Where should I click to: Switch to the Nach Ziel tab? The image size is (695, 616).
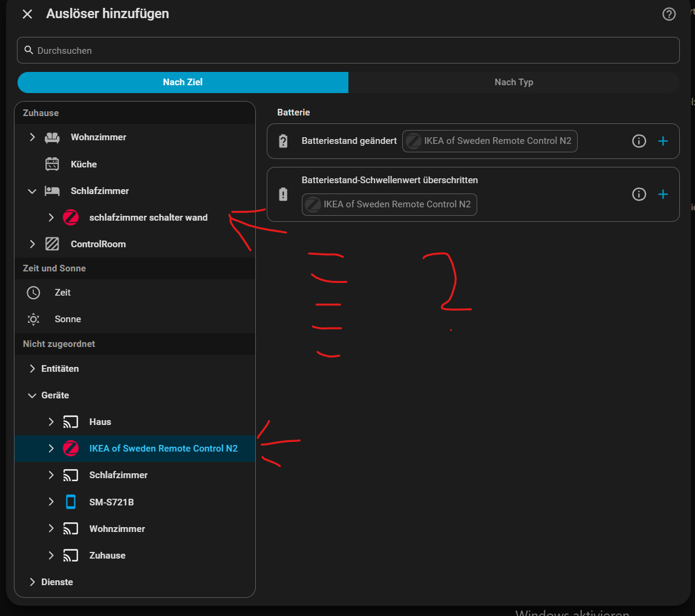[x=183, y=82]
